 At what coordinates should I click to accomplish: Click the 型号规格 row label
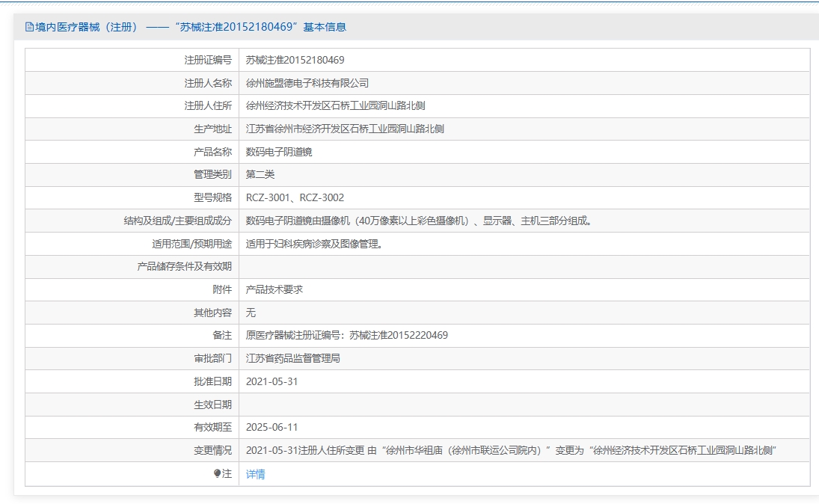click(x=212, y=197)
